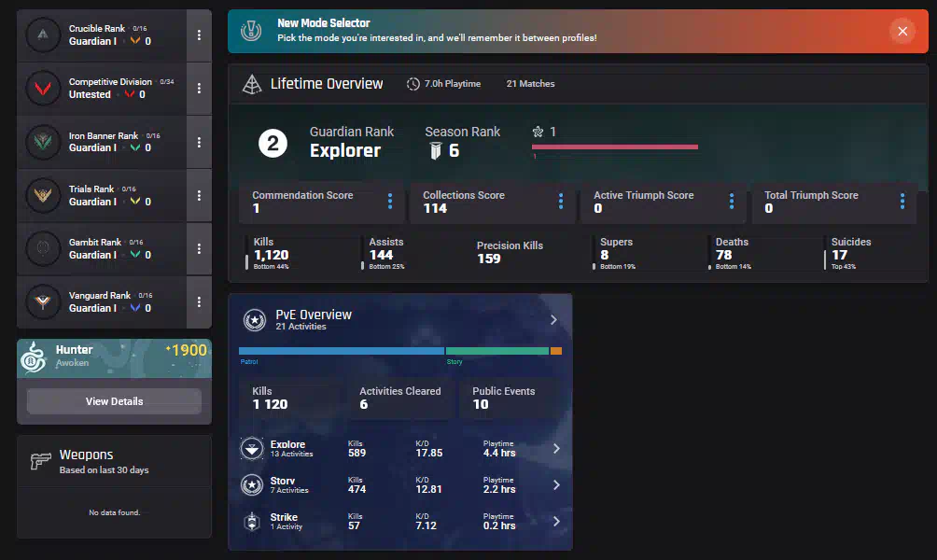Viewport: 937px width, 560px height.
Task: Click the Iron Banner Rank emblem icon
Action: pos(43,142)
